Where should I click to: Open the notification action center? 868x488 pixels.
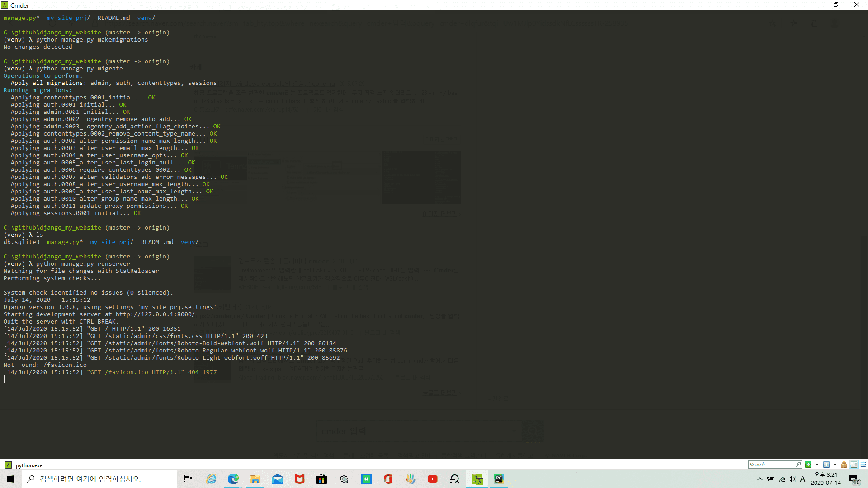coord(854,479)
